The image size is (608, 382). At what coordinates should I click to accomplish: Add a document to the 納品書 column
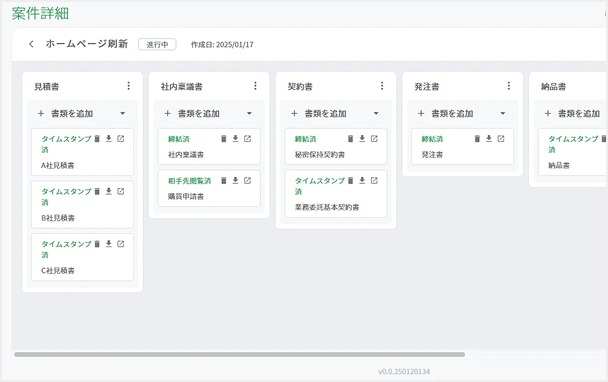(x=572, y=113)
